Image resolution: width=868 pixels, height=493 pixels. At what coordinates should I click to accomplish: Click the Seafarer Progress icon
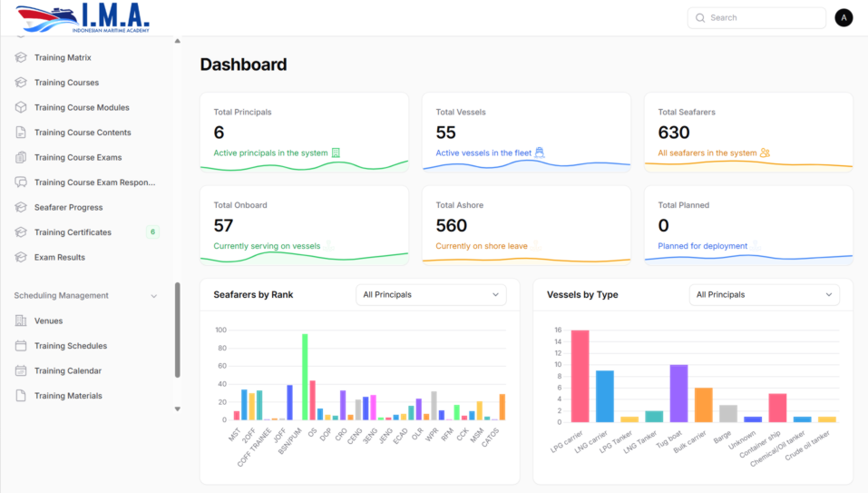(x=21, y=207)
